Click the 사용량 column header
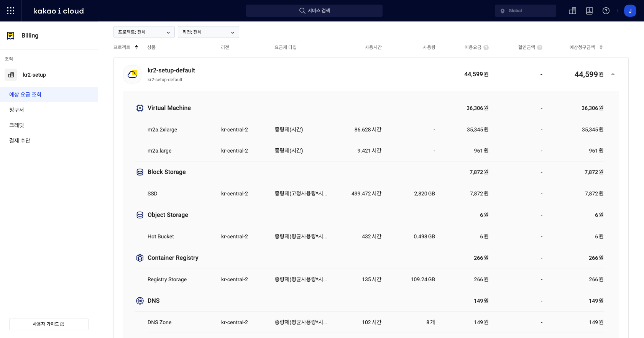Screen dimensions: 644x338 click(429, 48)
